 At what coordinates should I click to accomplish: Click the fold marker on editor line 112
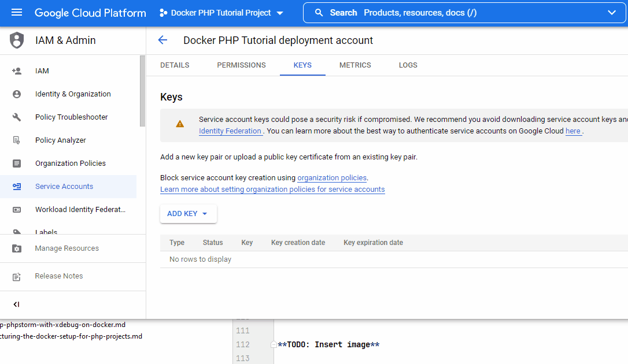pyautogui.click(x=274, y=344)
